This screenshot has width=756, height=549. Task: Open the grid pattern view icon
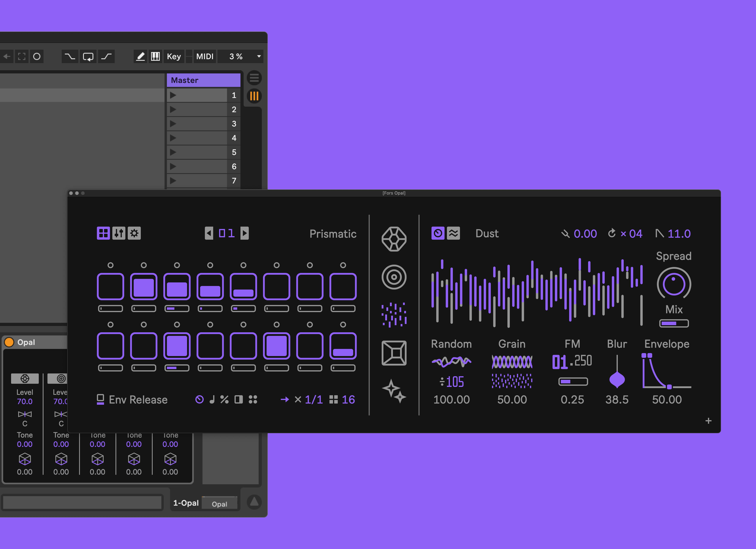103,233
